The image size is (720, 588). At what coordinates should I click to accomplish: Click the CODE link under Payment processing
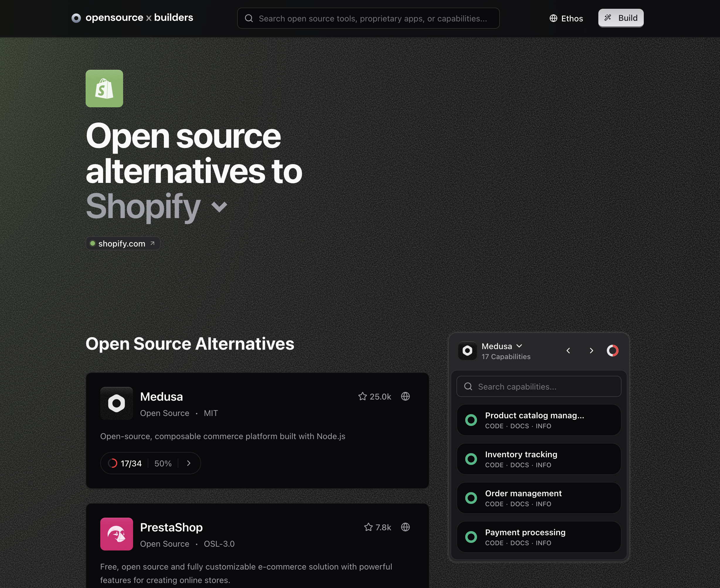pos(494,543)
